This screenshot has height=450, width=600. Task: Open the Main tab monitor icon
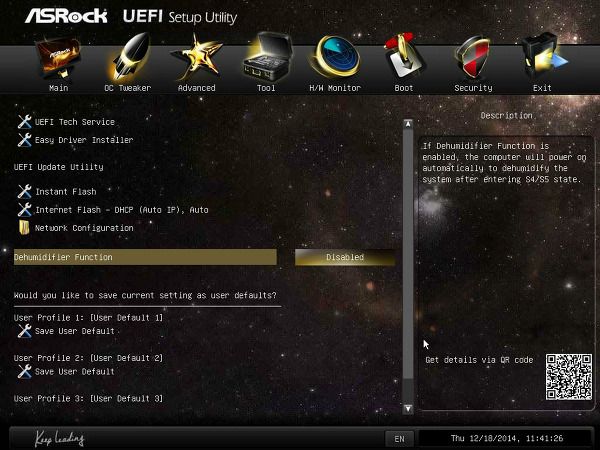(x=58, y=57)
